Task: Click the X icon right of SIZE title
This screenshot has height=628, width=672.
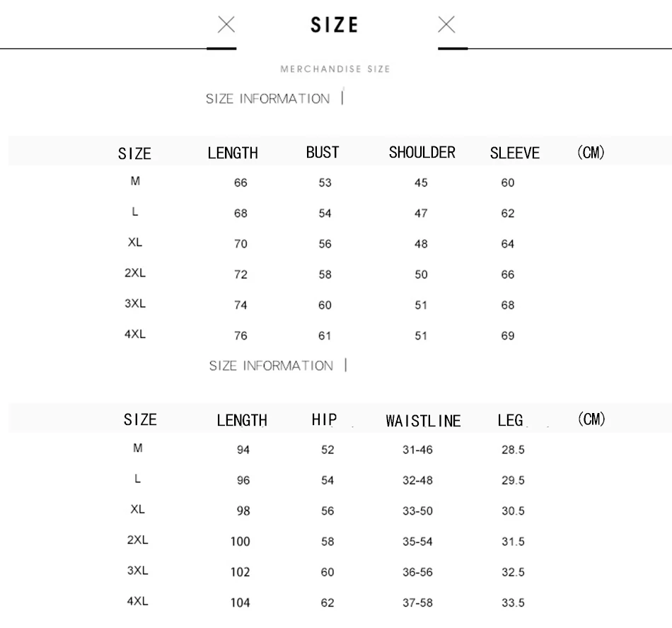Action: coord(446,25)
